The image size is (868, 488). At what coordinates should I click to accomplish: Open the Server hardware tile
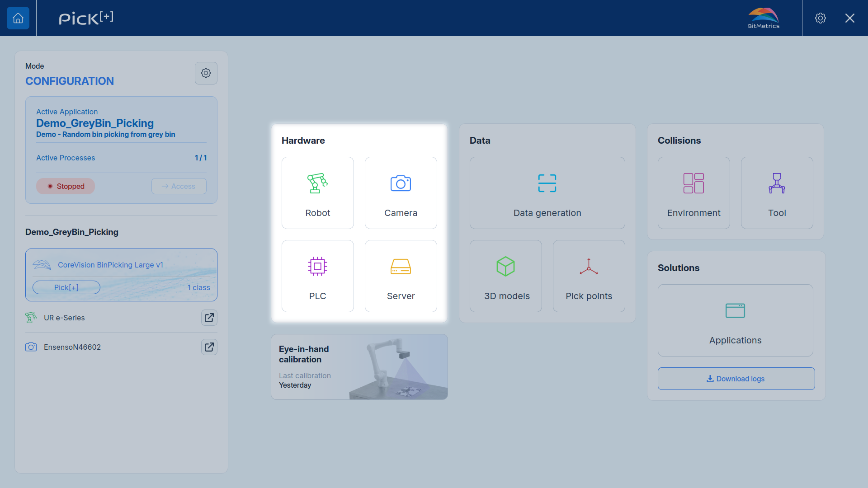pos(401,276)
